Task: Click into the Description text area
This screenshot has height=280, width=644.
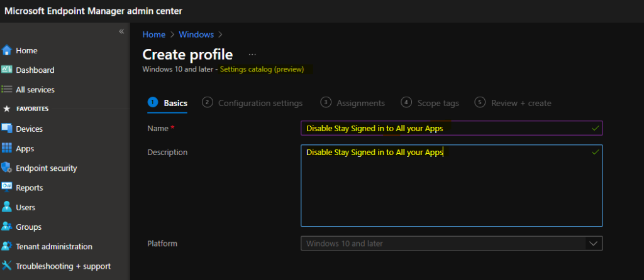Action: (x=452, y=185)
